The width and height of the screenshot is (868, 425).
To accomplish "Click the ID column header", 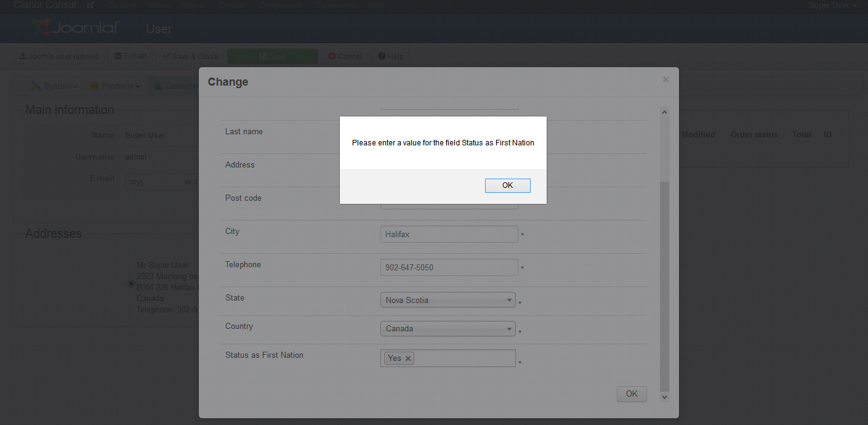I will (828, 134).
